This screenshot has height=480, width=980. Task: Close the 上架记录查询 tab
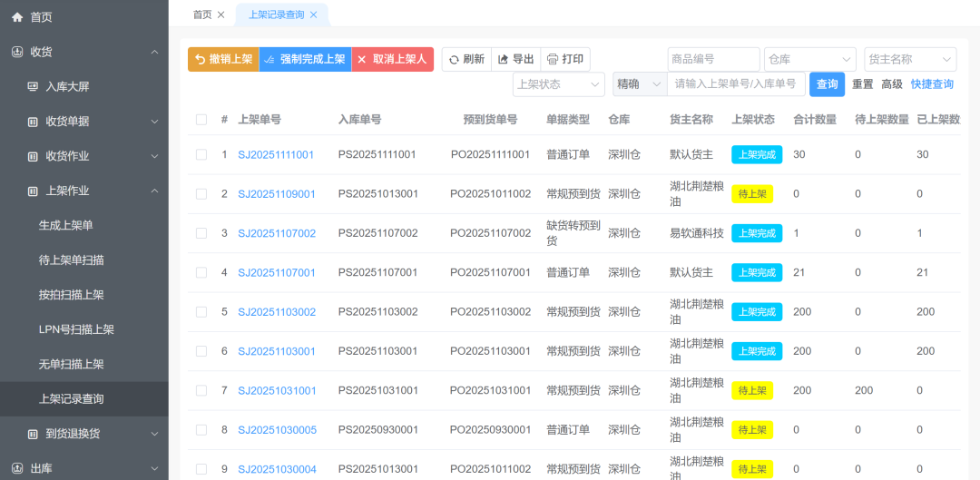[x=314, y=15]
